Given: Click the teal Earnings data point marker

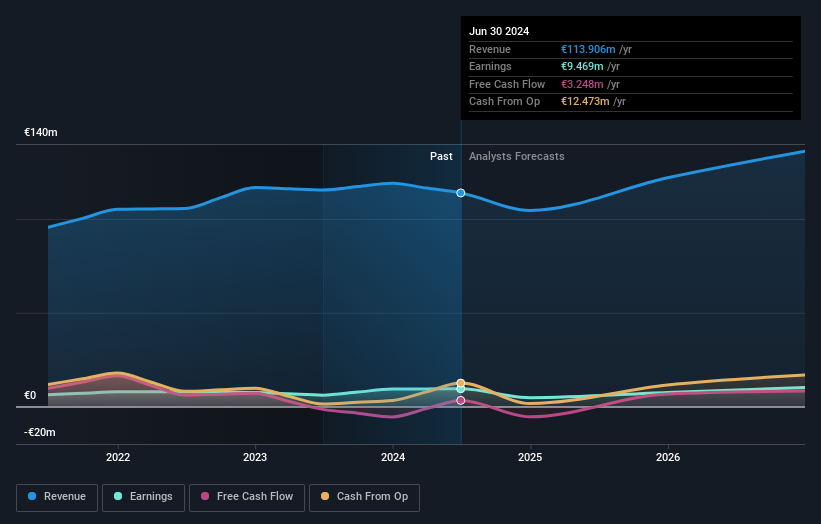Looking at the screenshot, I should [x=461, y=389].
